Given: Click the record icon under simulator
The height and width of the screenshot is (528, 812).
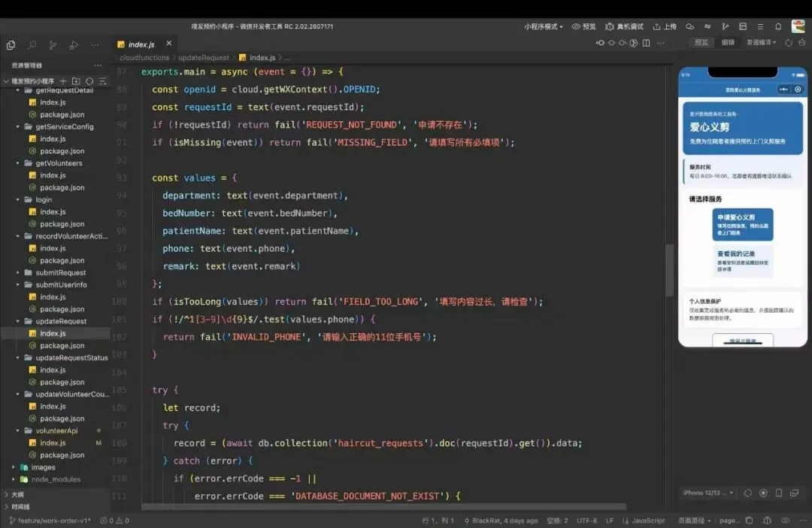Looking at the screenshot, I should click(x=763, y=493).
